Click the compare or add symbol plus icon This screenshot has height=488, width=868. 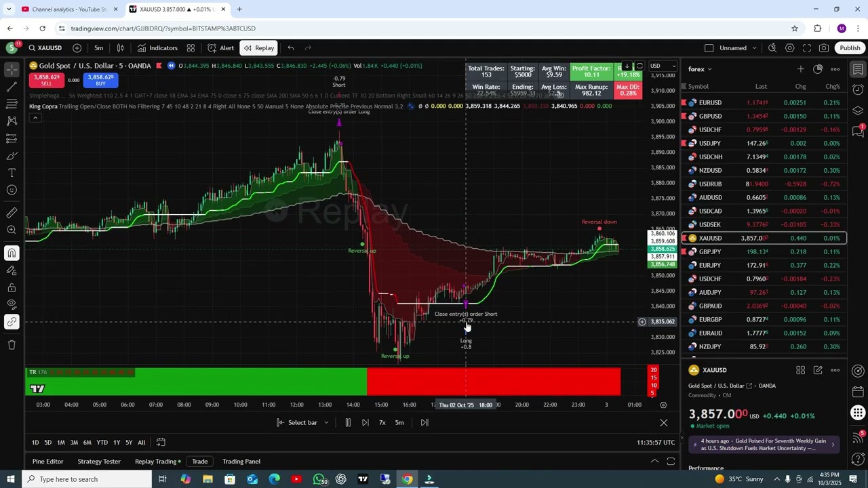click(77, 48)
